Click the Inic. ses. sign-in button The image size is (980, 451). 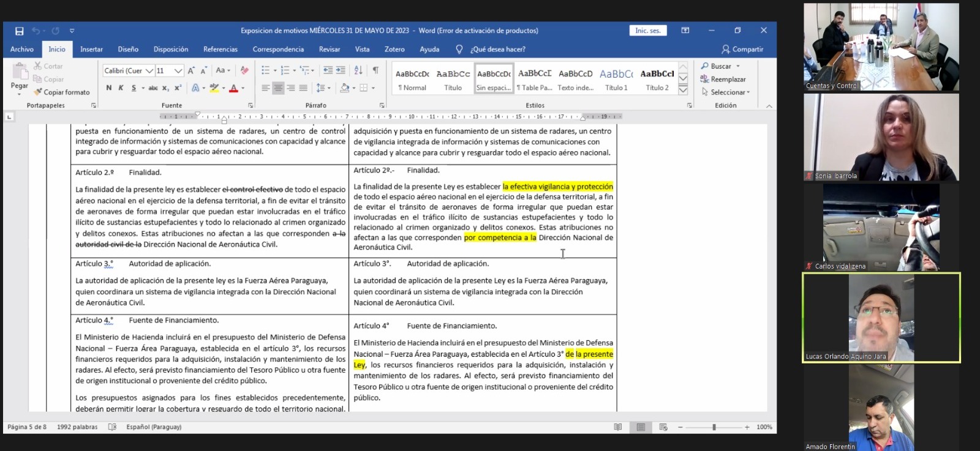pos(647,31)
